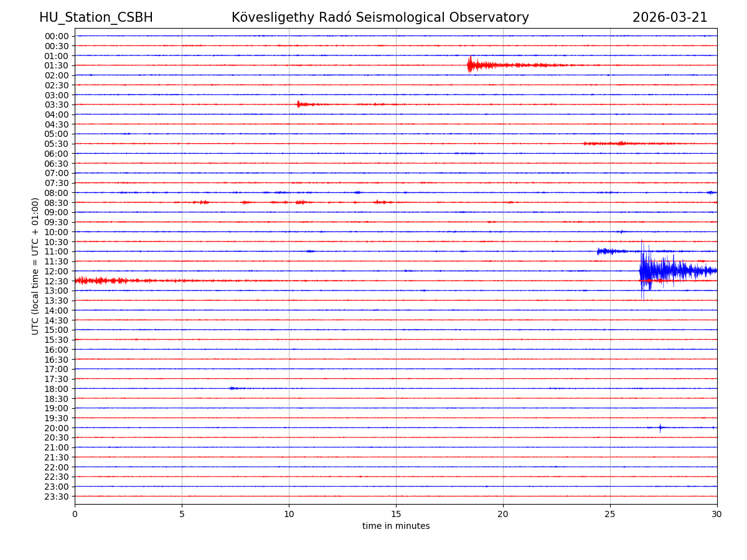This screenshot has width=747, height=560.
Task: Click the red event onset on 03:30 trace
Action: point(299,104)
